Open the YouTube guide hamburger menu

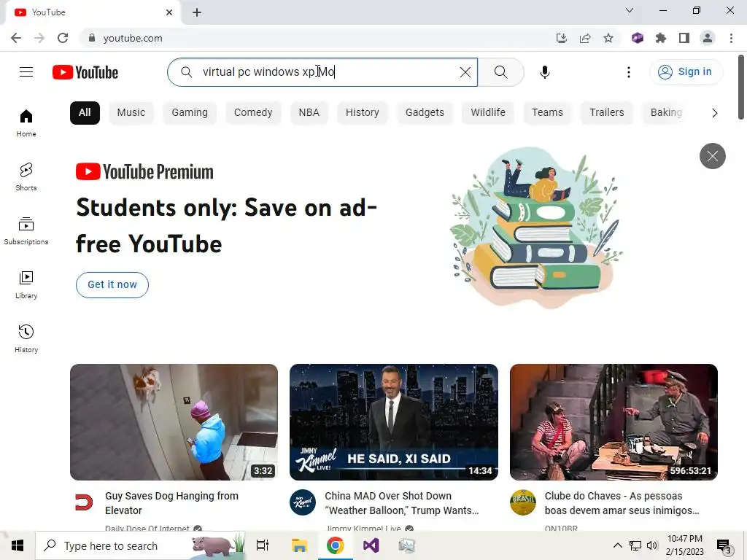pyautogui.click(x=26, y=72)
